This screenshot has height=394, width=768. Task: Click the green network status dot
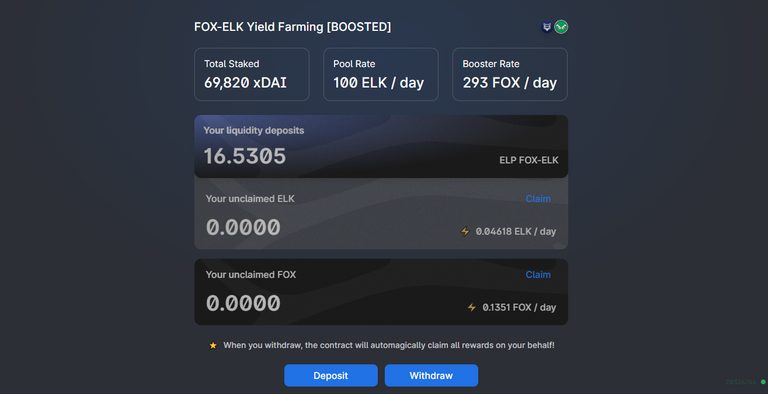point(763,382)
